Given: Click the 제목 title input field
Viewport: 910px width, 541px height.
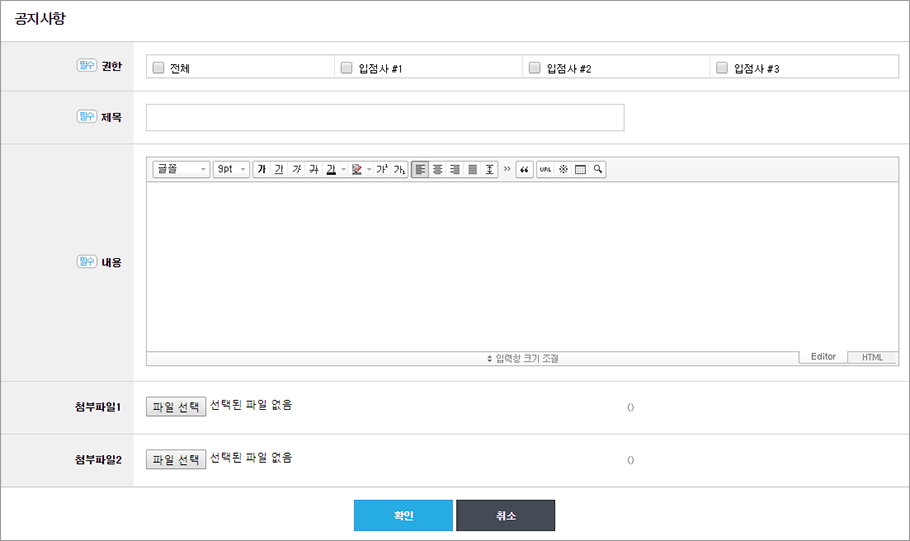Looking at the screenshot, I should [x=385, y=117].
